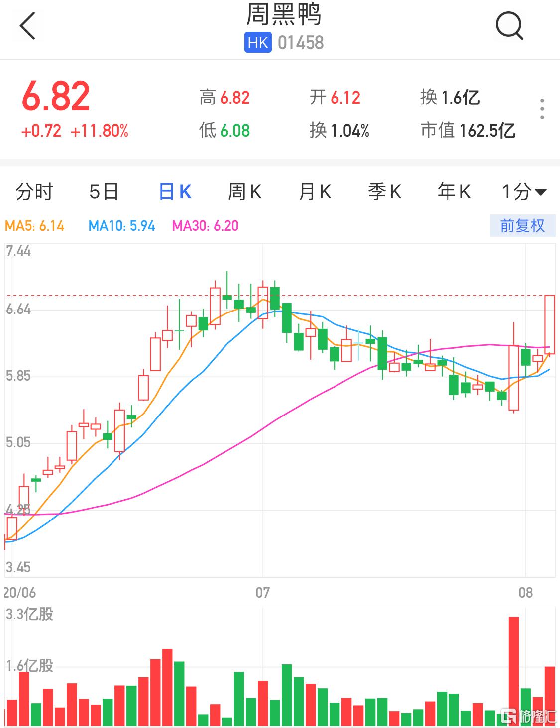Tap the back arrow icon

pos(28,26)
